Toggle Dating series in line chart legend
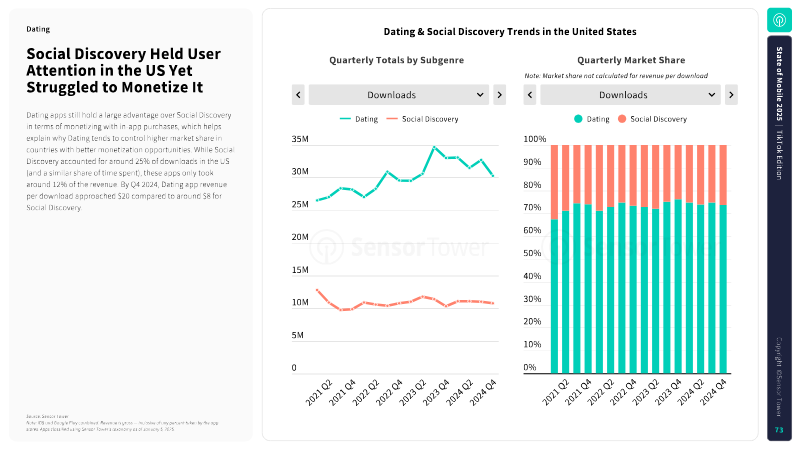The width and height of the screenshot is (800, 450). click(364, 119)
